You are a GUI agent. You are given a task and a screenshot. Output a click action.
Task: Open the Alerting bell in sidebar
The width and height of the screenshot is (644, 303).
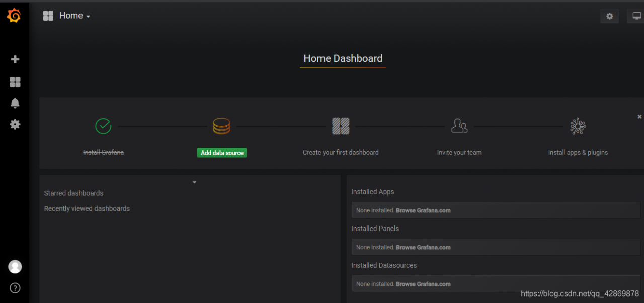(x=15, y=103)
